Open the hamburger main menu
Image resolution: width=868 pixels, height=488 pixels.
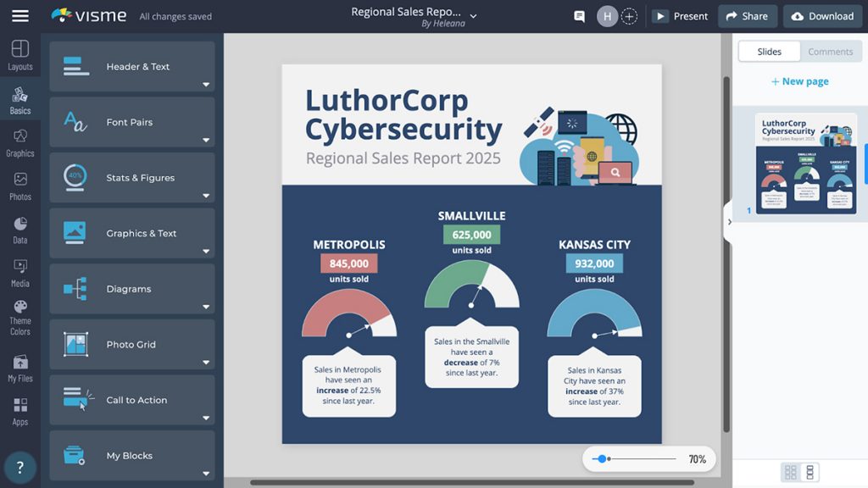(20, 16)
